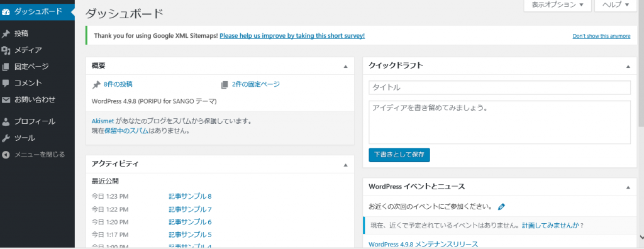This screenshot has height=249, width=644.
Task: Open the ダッシュボード menu item
Action: (37, 11)
